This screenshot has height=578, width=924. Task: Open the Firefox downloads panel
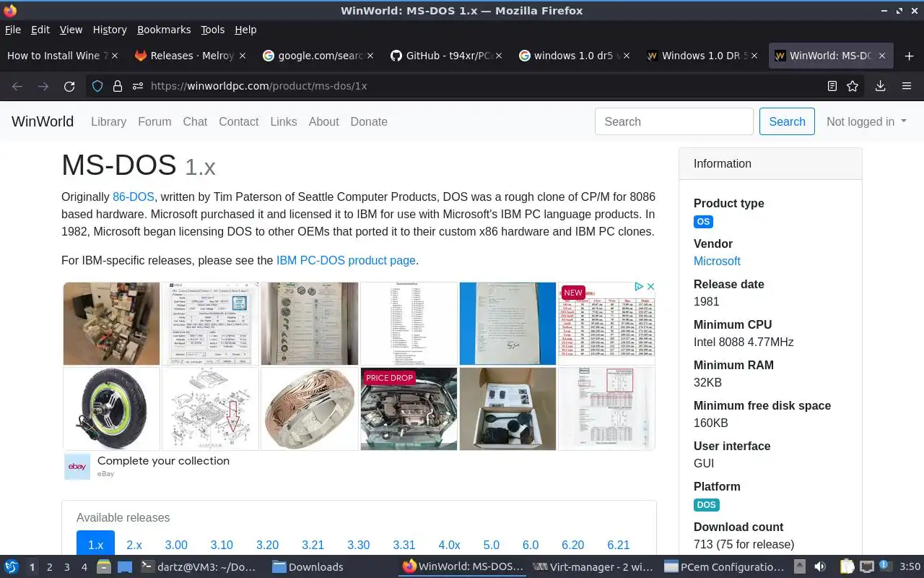point(880,86)
